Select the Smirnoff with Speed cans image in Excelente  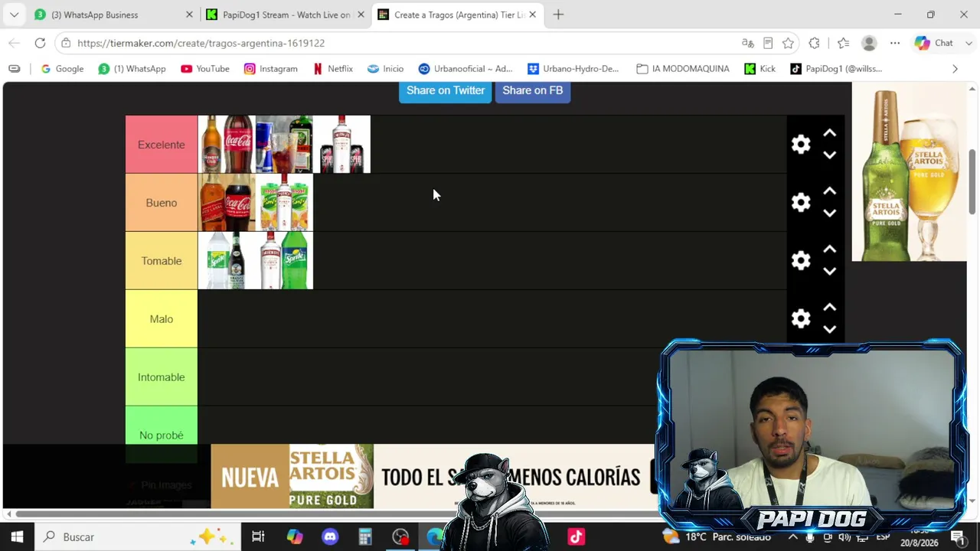[341, 145]
